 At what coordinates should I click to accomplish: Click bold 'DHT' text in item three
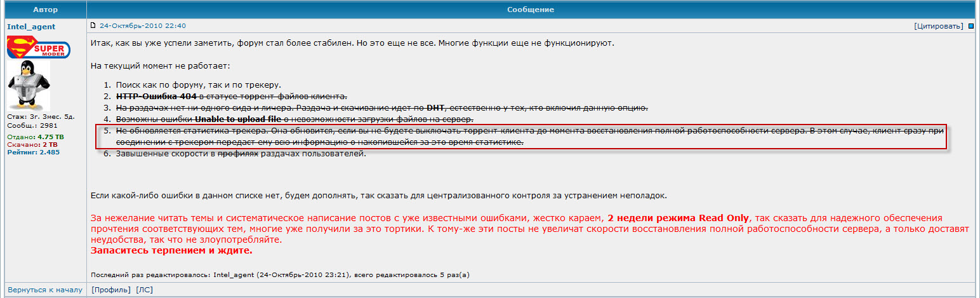(435, 108)
